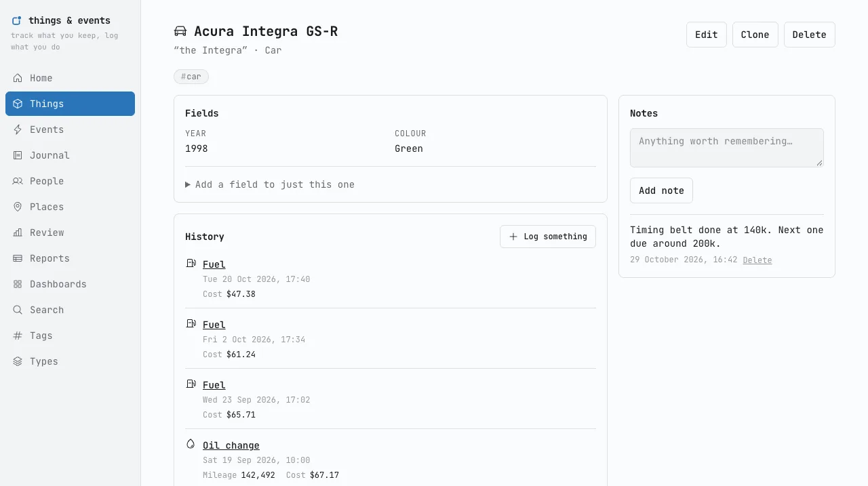
Task: Click the Journal icon in sidebar
Action: (18, 155)
